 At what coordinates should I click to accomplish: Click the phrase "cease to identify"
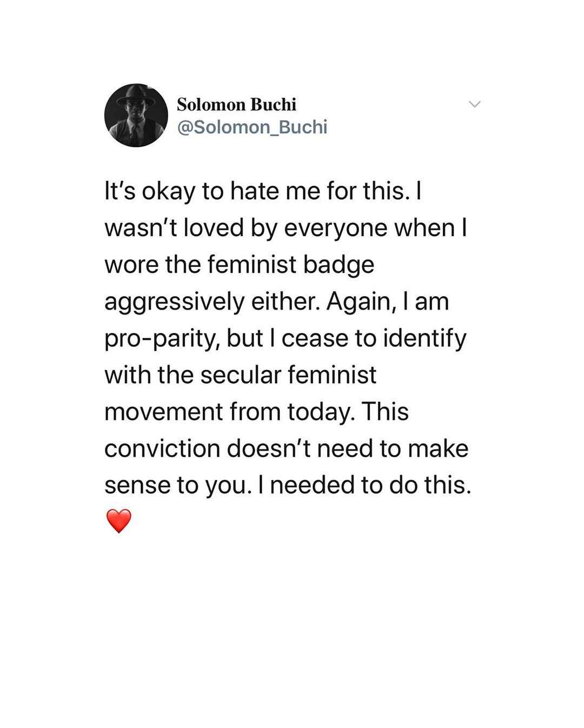click(x=374, y=339)
